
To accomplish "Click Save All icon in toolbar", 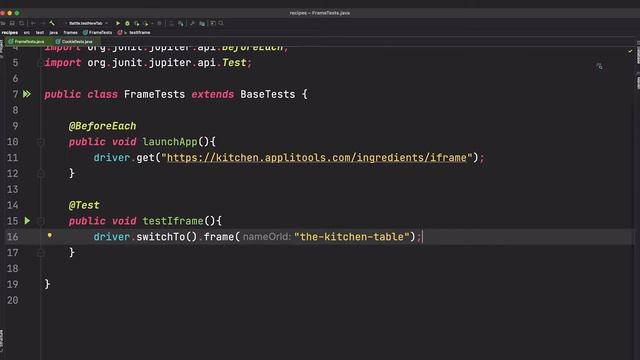I will 12,23.
